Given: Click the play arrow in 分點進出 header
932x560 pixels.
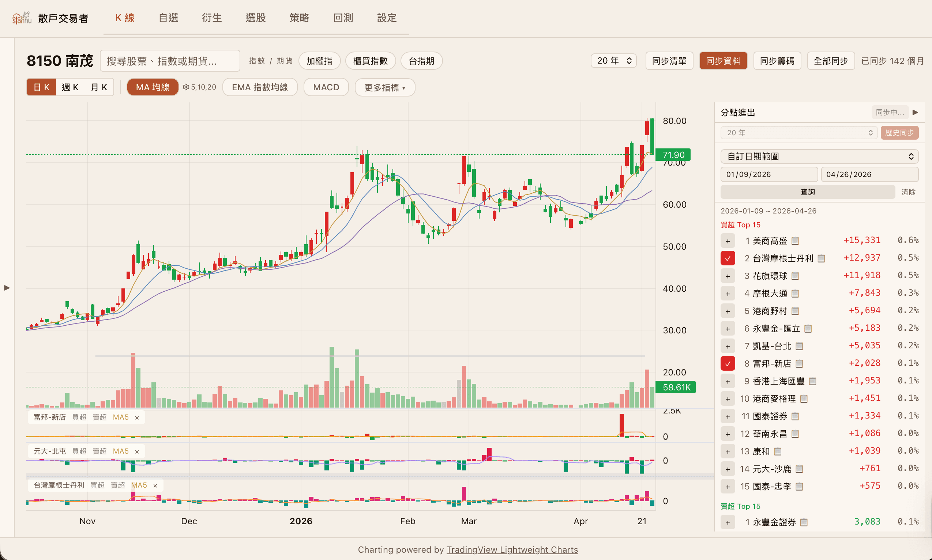Looking at the screenshot, I should (x=915, y=113).
